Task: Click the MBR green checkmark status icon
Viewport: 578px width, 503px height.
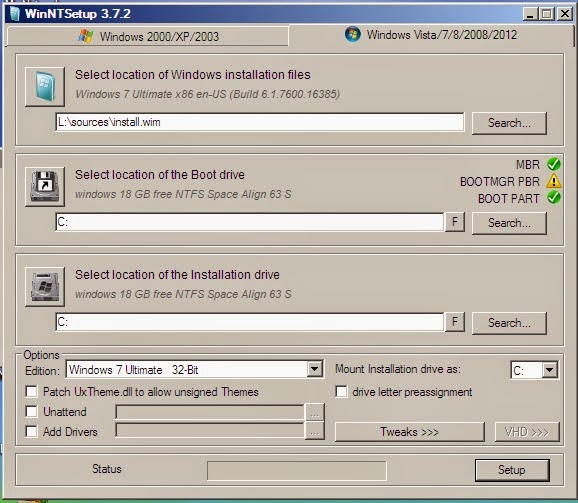Action: 554,164
